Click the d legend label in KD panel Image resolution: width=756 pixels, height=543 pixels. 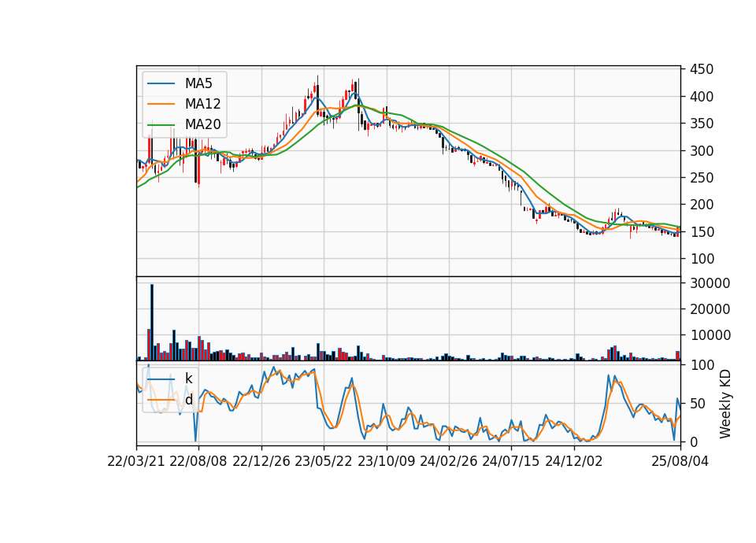click(x=188, y=400)
